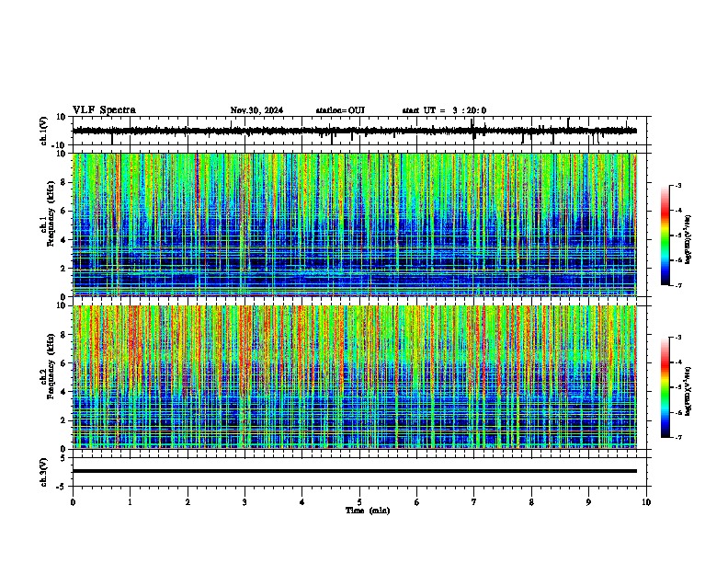
Task: Click the "-10" tick on ch.1(V) axis
Action: click(x=60, y=145)
